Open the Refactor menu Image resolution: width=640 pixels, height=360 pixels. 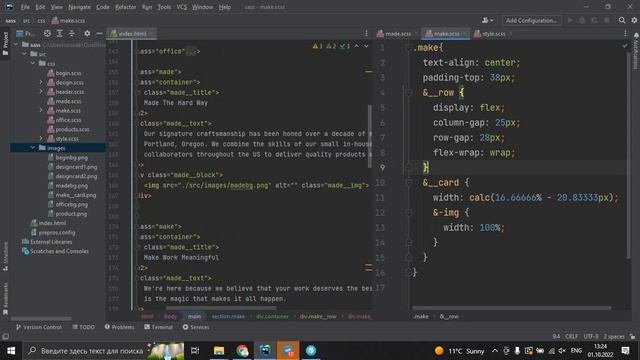[x=125, y=7]
